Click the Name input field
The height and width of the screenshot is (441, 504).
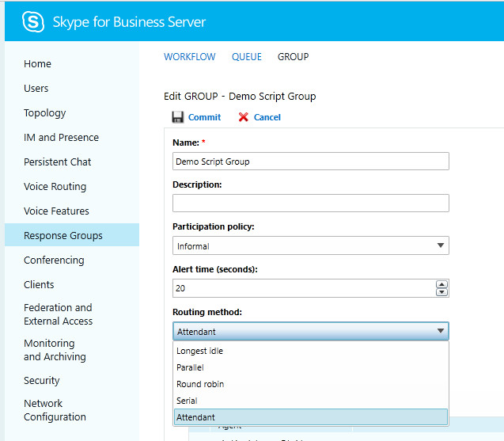[x=310, y=162]
